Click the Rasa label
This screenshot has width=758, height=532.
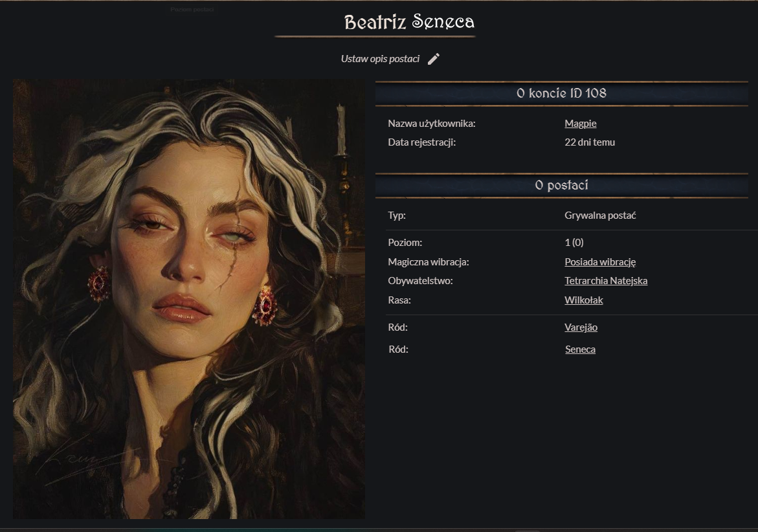click(x=399, y=300)
